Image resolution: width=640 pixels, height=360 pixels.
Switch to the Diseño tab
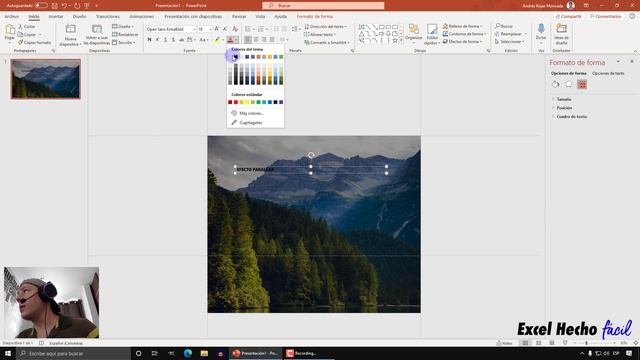[80, 16]
